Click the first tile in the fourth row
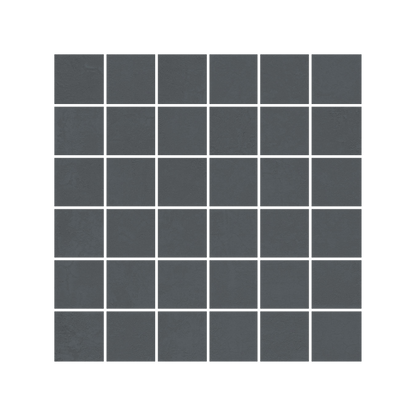 click(x=79, y=233)
